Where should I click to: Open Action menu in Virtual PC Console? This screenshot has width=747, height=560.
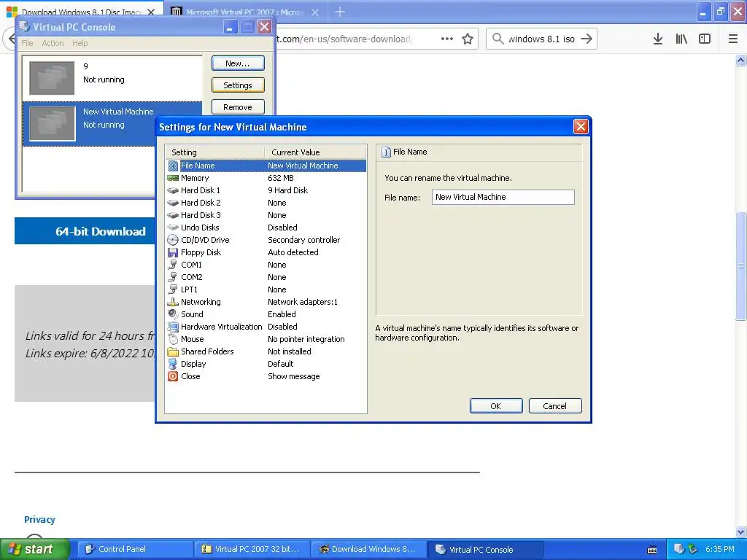[53, 43]
